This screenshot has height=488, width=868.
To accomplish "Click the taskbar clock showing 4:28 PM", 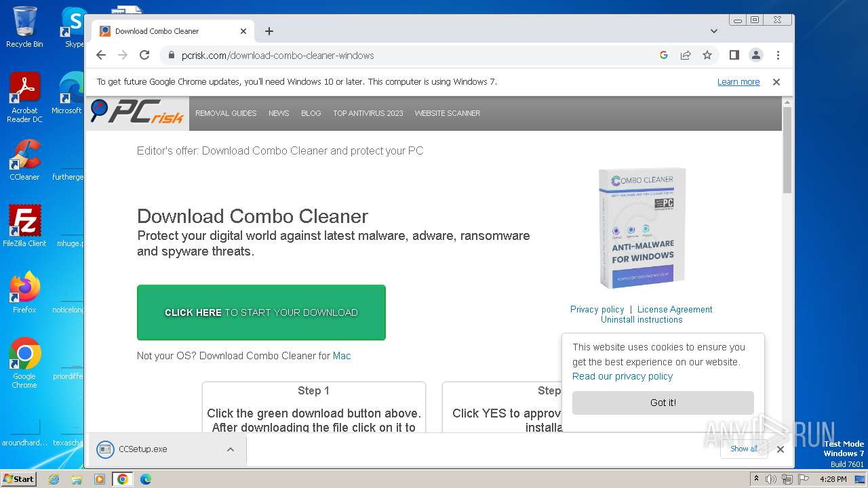I will coord(833,479).
